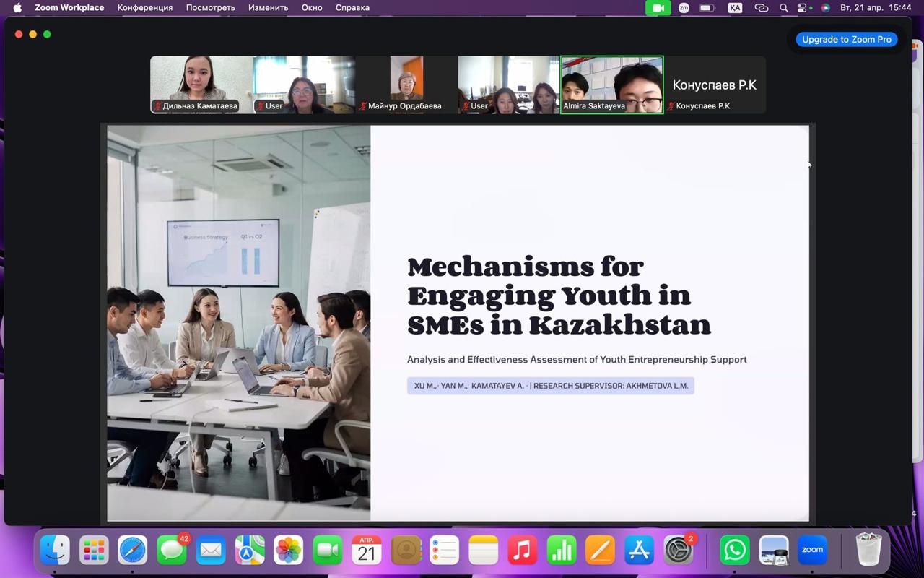Open the Посмотреть menu

pos(210,8)
